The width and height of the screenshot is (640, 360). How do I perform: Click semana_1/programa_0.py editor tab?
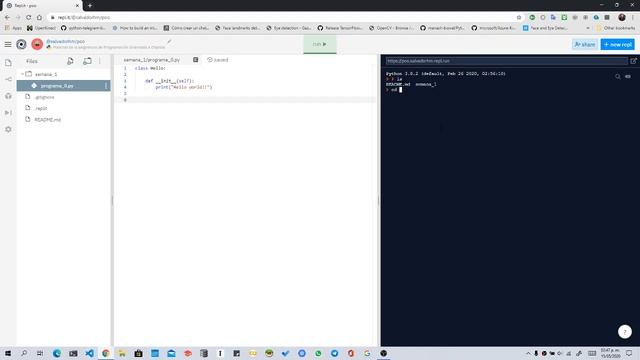coord(151,60)
